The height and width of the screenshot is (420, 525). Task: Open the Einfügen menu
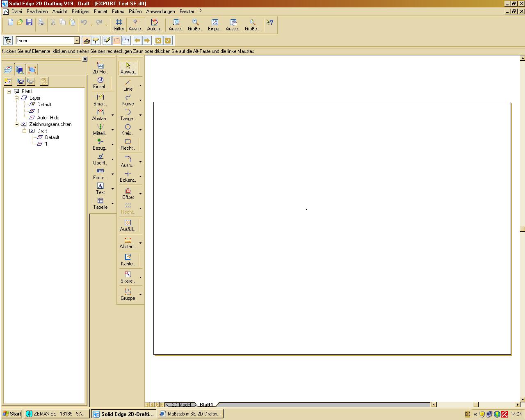click(x=80, y=11)
